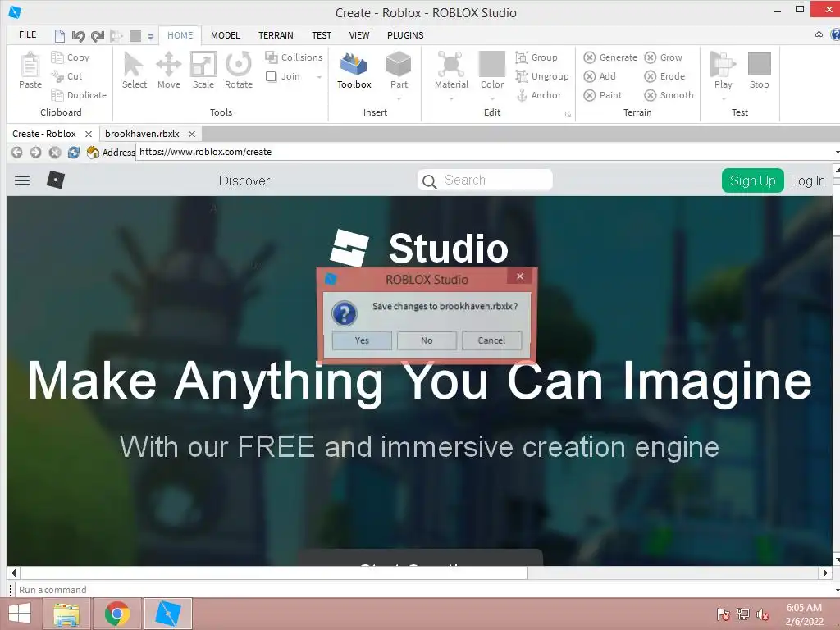Switch to the PLUGINS ribbon tab
This screenshot has height=630, width=840.
click(x=405, y=35)
